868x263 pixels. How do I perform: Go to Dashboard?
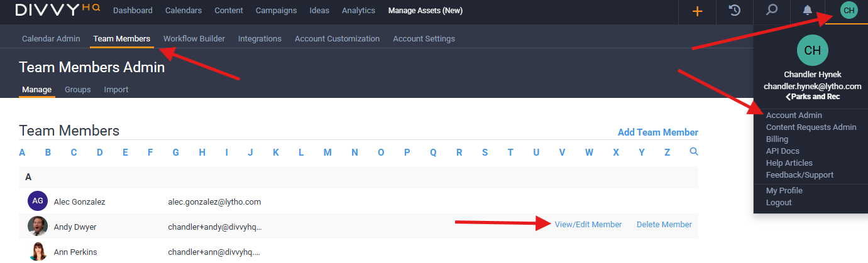pos(133,11)
